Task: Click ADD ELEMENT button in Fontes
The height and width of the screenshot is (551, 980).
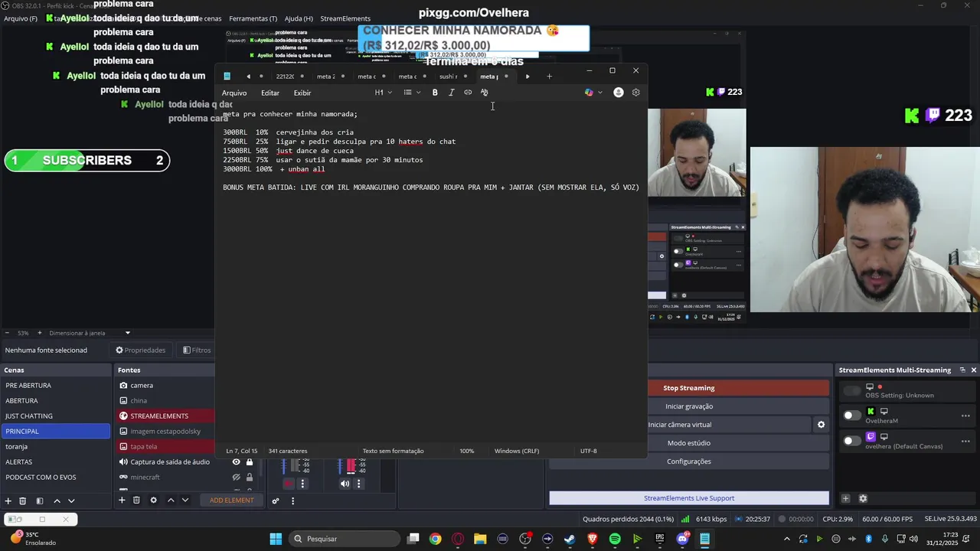Action: pyautogui.click(x=232, y=500)
